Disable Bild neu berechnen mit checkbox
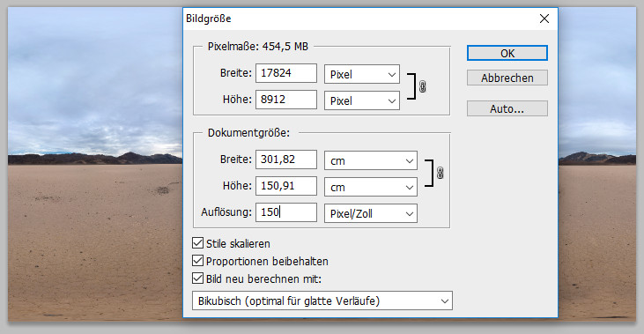The width and height of the screenshot is (644, 334). [x=197, y=278]
